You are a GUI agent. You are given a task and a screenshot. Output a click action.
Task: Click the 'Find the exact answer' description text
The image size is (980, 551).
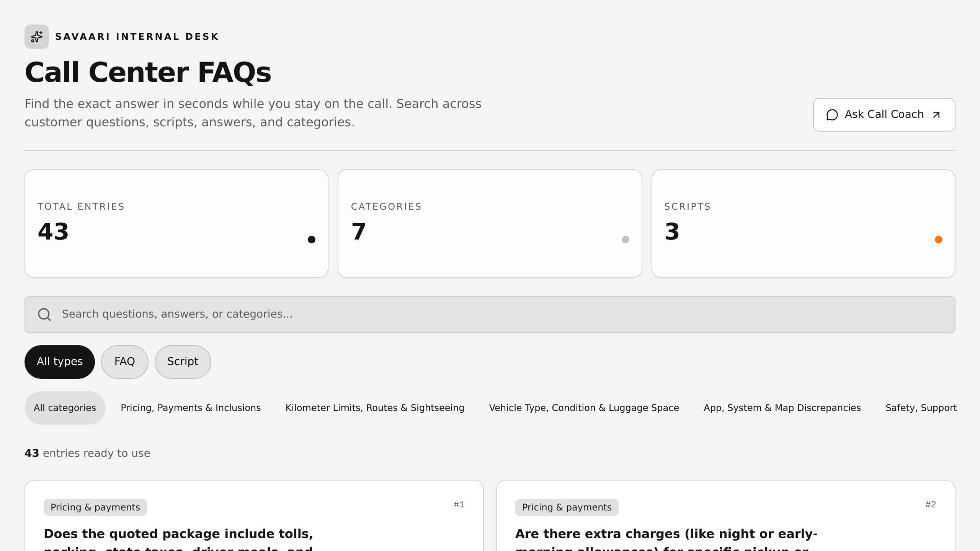click(253, 113)
